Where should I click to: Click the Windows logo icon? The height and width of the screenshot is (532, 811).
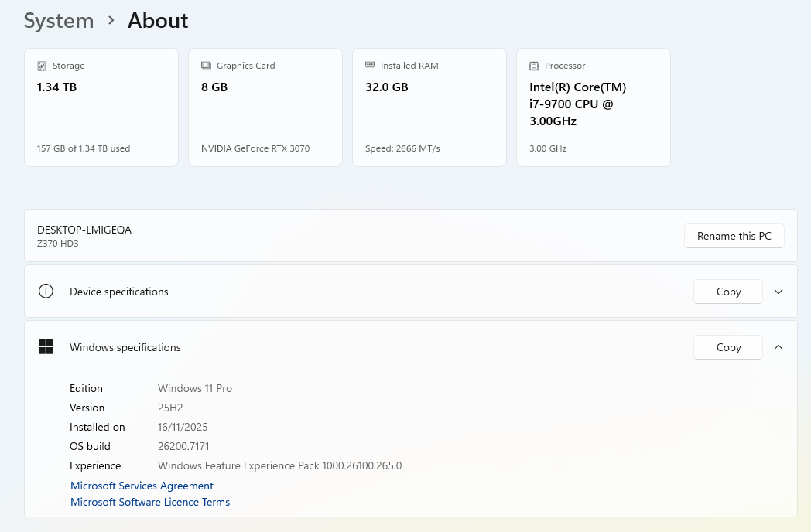pos(46,347)
